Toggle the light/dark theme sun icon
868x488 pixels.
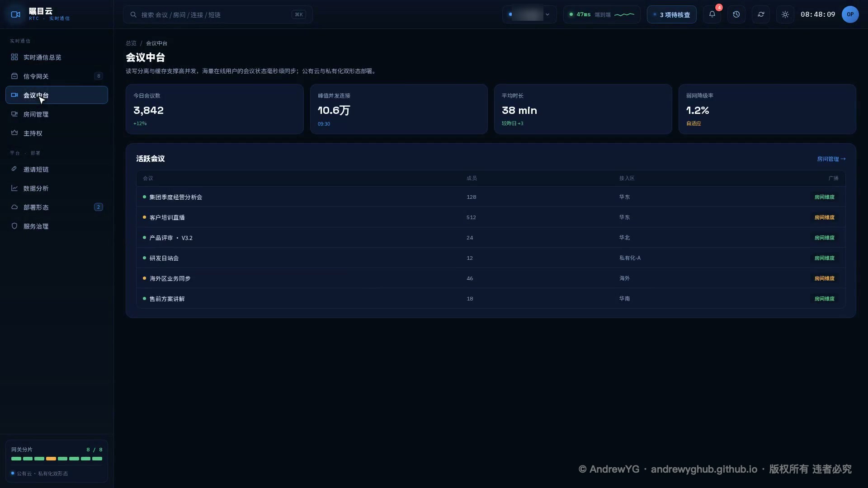tap(785, 14)
